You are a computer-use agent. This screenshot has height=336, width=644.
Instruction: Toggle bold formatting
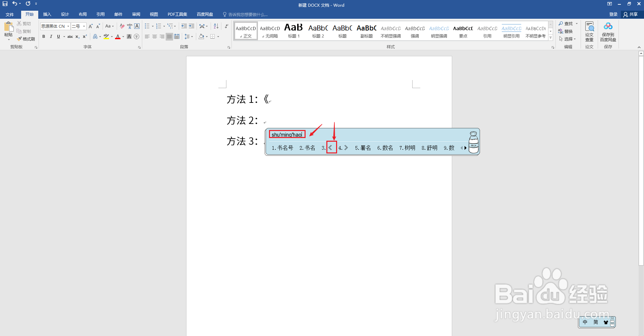[44, 37]
